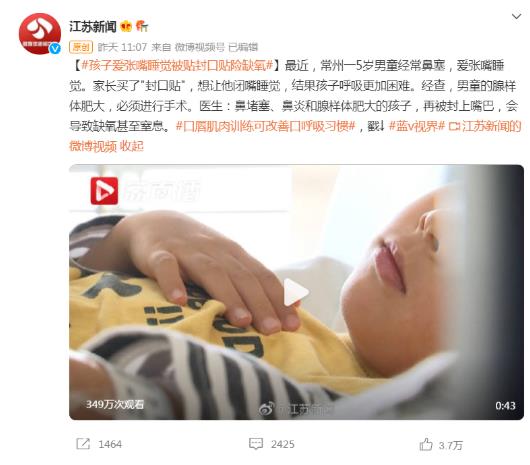Viewport: 530px width, 465px height.
Task: Open hashtag 孩子爱张嘴睡觉被贴封口贴险缺氧
Action: point(177,66)
